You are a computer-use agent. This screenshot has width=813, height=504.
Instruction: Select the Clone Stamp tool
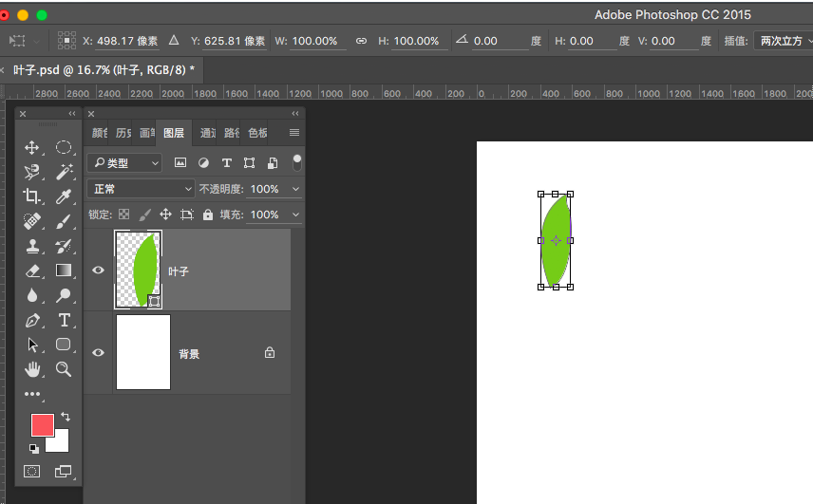coord(32,246)
